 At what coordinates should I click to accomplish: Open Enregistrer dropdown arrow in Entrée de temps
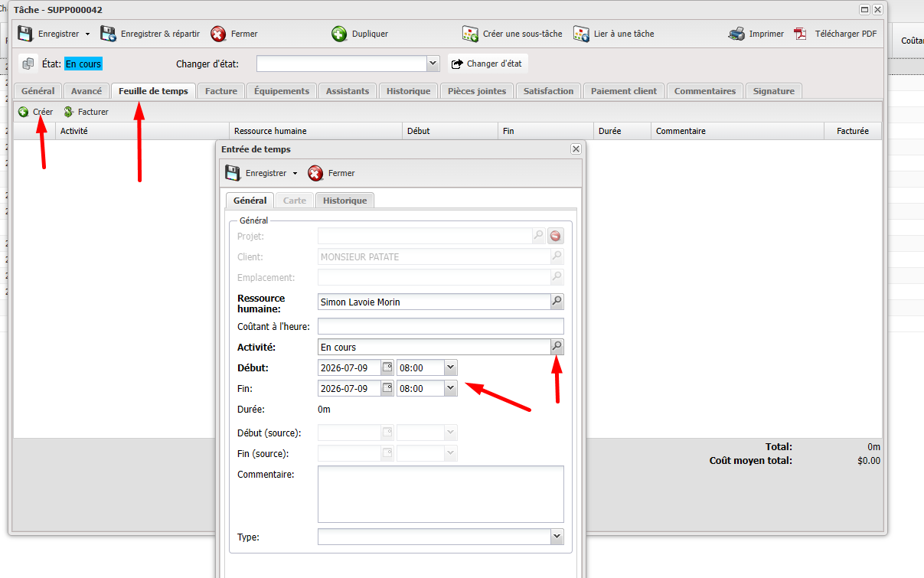tap(295, 174)
